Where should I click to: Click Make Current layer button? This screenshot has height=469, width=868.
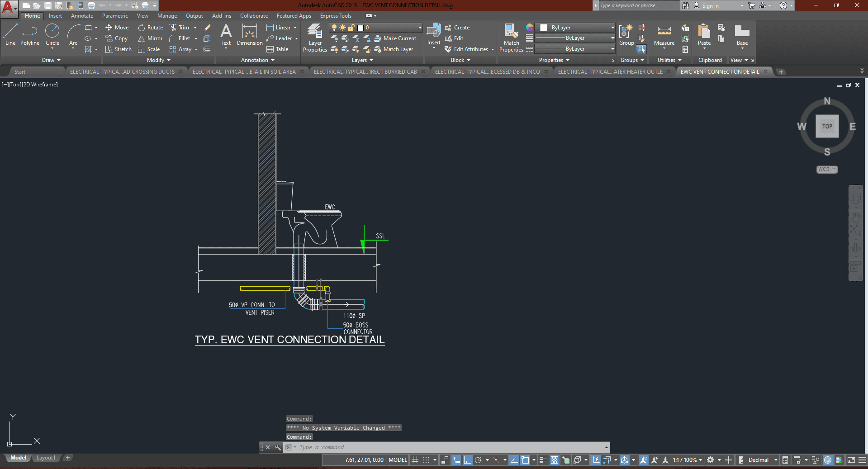click(395, 38)
